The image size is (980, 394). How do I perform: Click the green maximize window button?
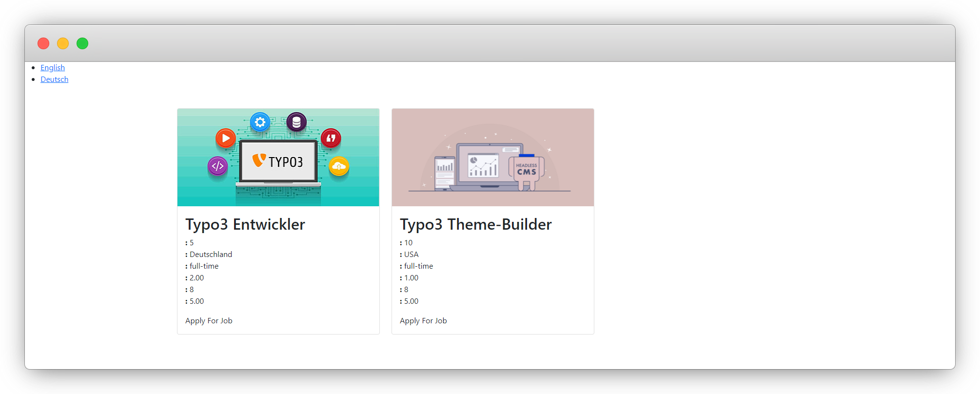point(82,43)
